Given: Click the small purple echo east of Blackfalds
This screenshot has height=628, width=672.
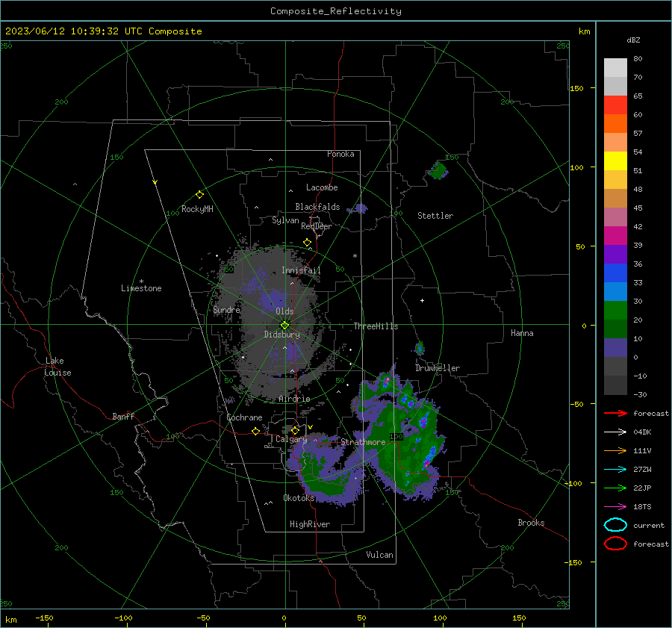Looking at the screenshot, I should click(358, 209).
